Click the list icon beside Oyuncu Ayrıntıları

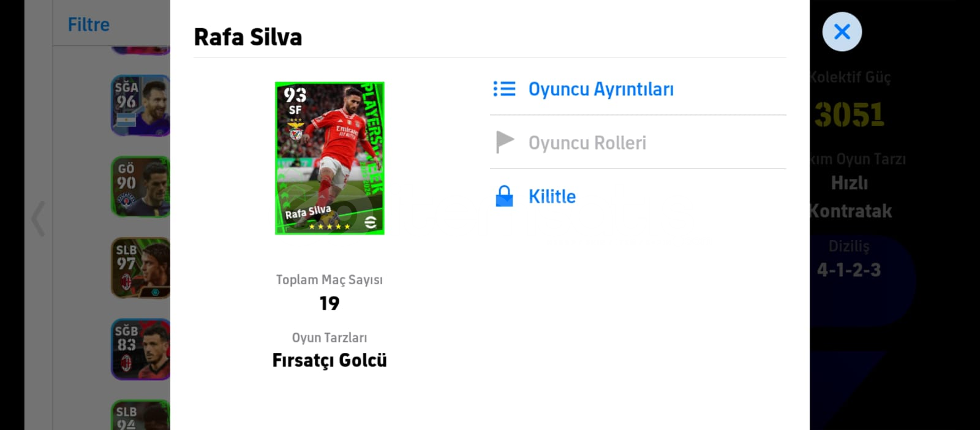coord(504,89)
